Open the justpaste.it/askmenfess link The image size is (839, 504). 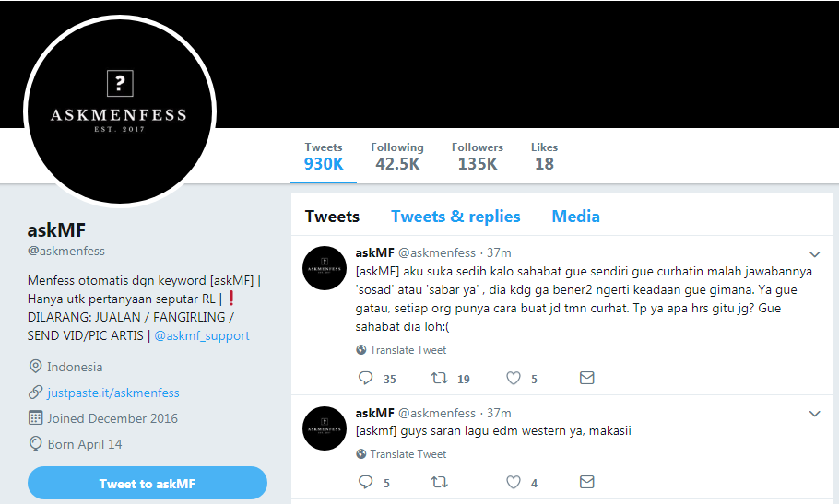coord(112,393)
